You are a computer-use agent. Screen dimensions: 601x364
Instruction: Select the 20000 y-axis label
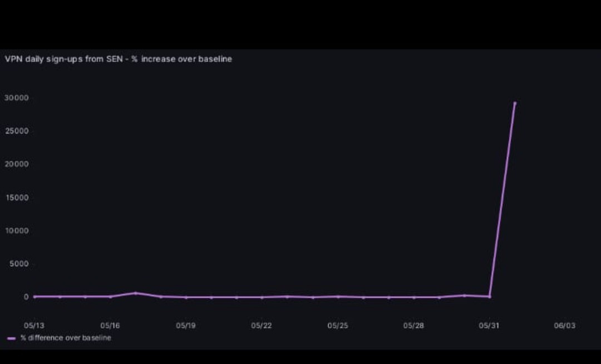(x=17, y=164)
